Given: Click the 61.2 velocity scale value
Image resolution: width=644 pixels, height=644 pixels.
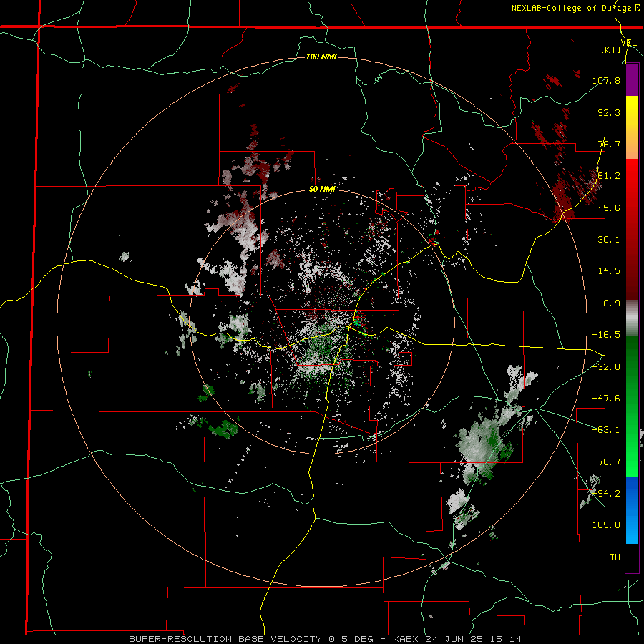Looking at the screenshot, I should click(x=609, y=176).
